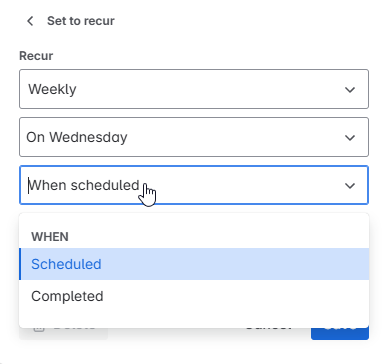Image resolution: width=383 pixels, height=364 pixels.
Task: Click the WHEN group header label
Action: click(50, 237)
